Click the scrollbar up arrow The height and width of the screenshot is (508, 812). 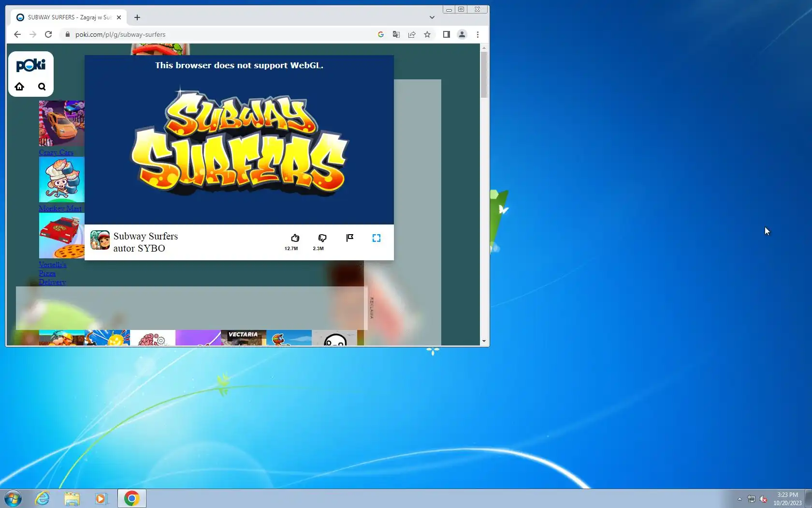pyautogui.click(x=484, y=48)
